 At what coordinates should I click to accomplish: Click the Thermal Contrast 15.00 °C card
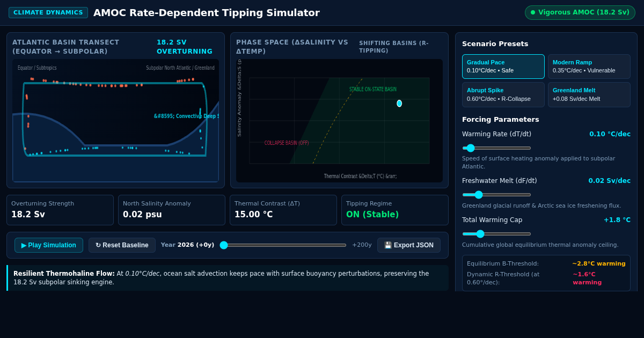coord(283,210)
